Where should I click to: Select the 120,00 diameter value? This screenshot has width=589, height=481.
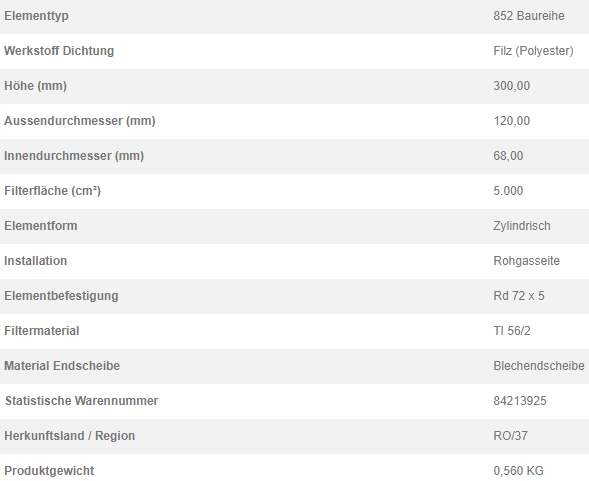click(x=512, y=121)
